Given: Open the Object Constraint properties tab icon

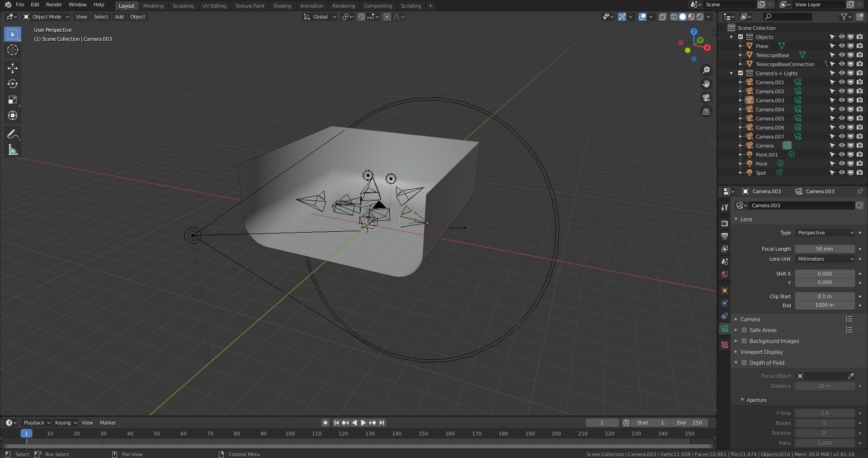Looking at the screenshot, I should pos(725,316).
